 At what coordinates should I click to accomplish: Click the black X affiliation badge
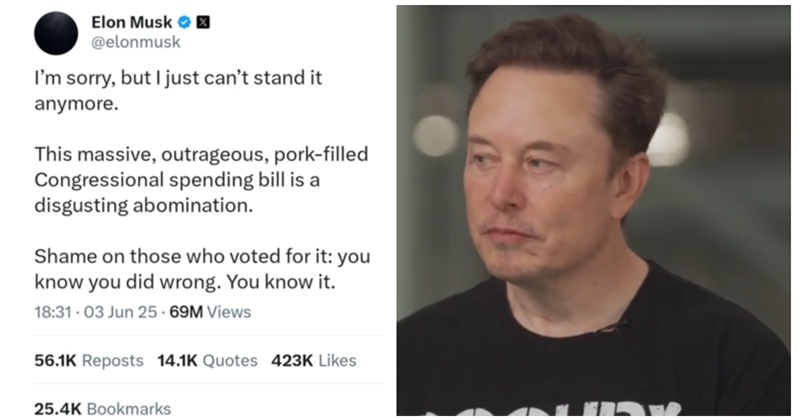(203, 22)
